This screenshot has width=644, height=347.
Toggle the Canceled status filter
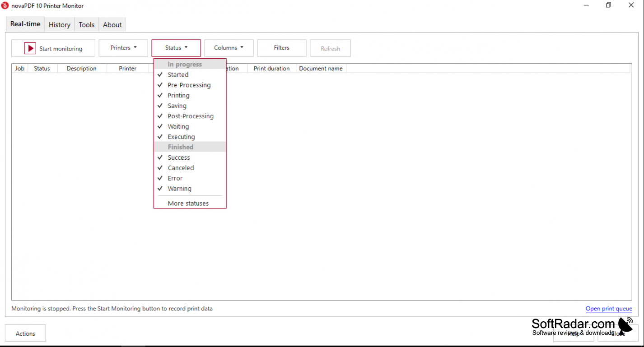click(x=190, y=168)
